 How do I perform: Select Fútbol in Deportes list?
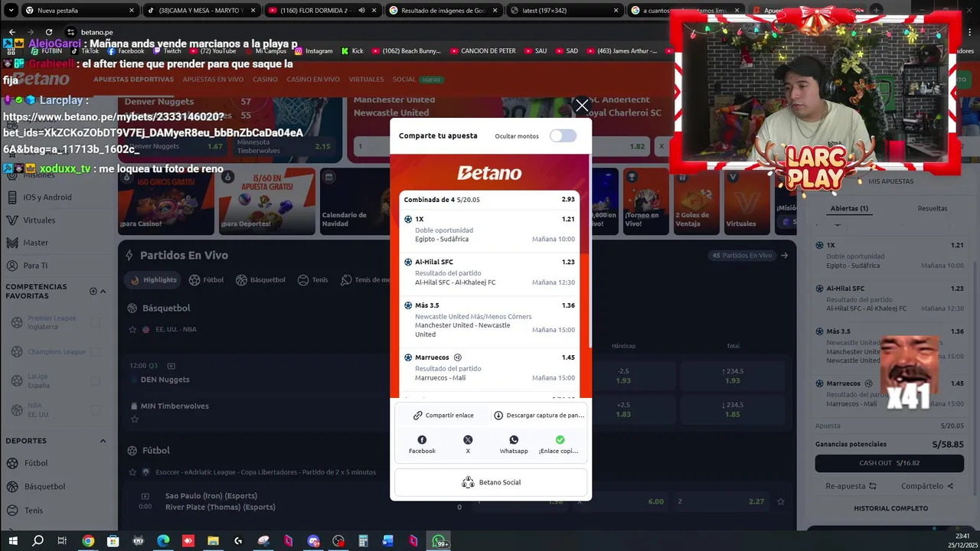36,463
